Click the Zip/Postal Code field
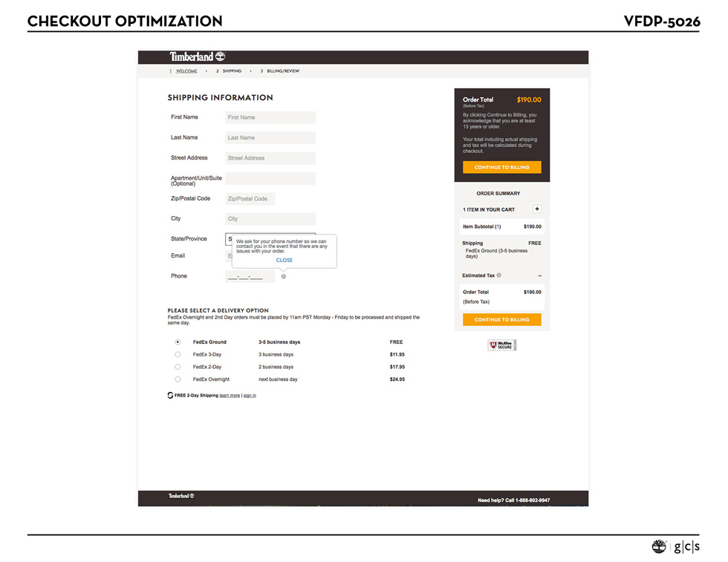The height and width of the screenshot is (562, 728). pos(250,199)
